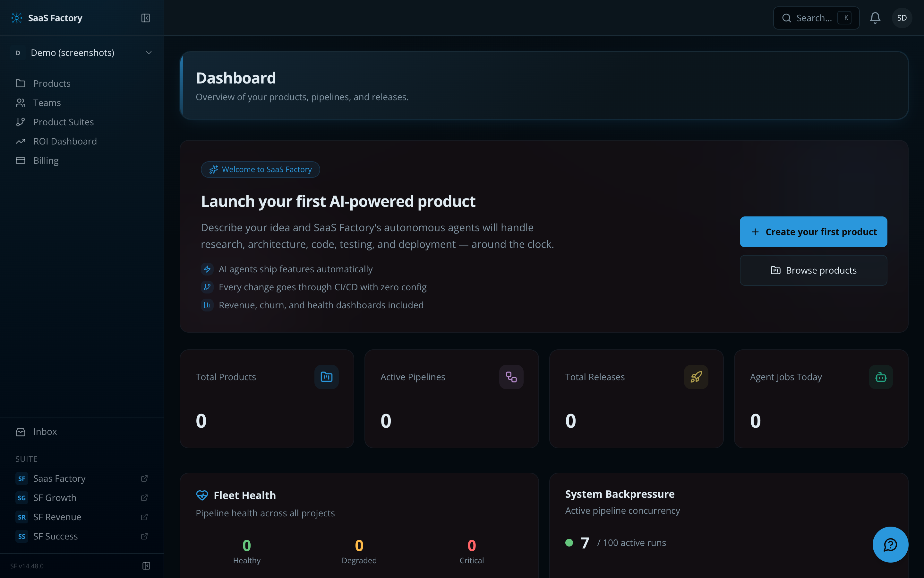Click the ROI Dashboard trend icon

pyautogui.click(x=21, y=141)
